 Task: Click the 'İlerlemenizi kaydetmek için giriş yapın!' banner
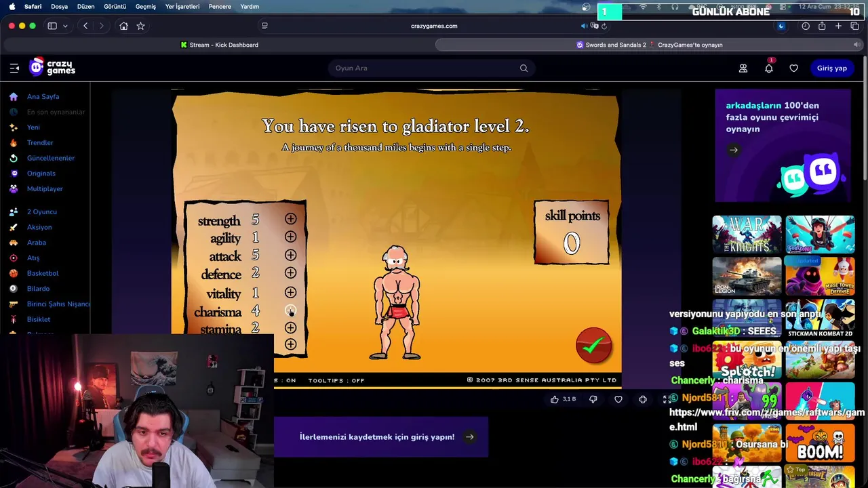[381, 436]
